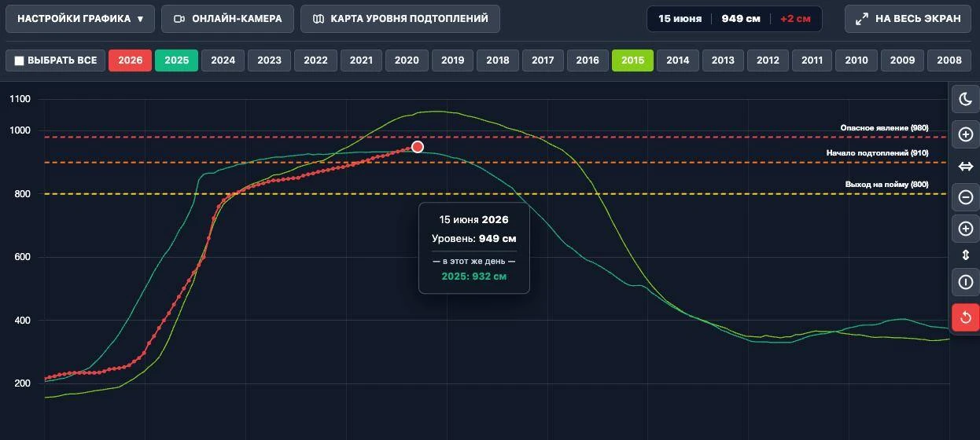
Task: Toggle the 2023 year series
Action: point(269,60)
